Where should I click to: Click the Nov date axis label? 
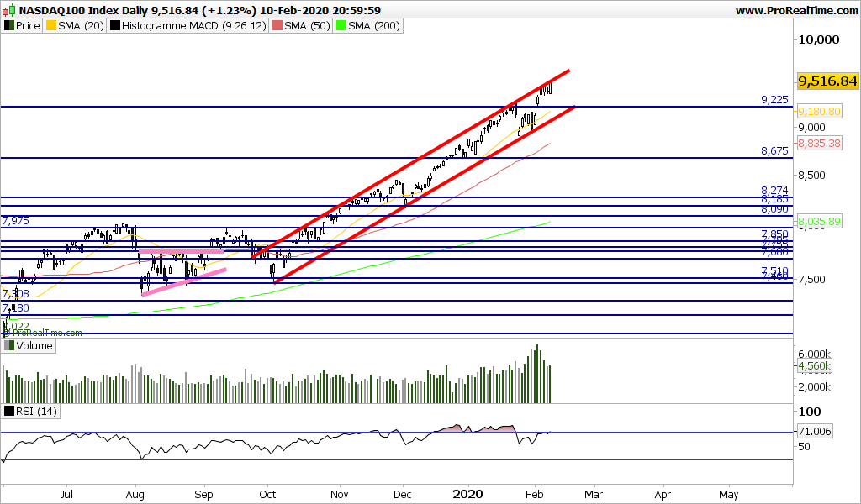pyautogui.click(x=340, y=494)
